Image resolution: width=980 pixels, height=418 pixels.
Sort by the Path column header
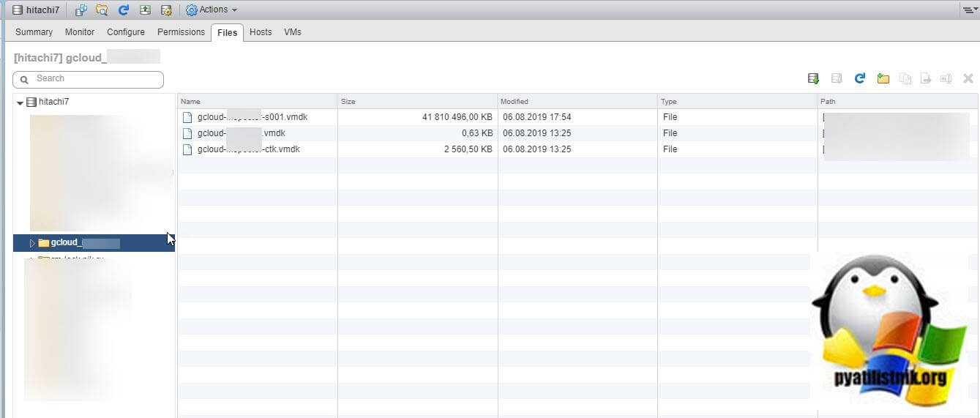click(x=898, y=101)
